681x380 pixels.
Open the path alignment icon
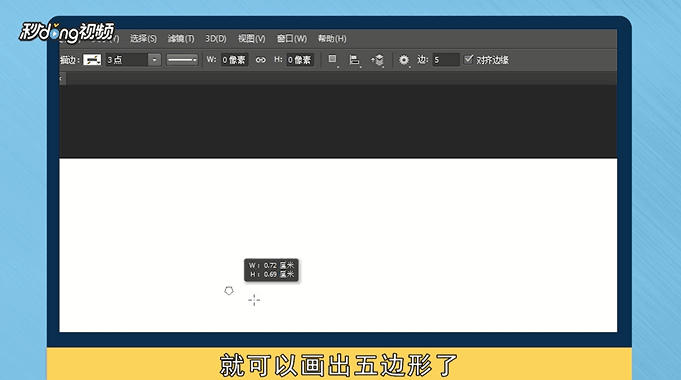point(355,60)
